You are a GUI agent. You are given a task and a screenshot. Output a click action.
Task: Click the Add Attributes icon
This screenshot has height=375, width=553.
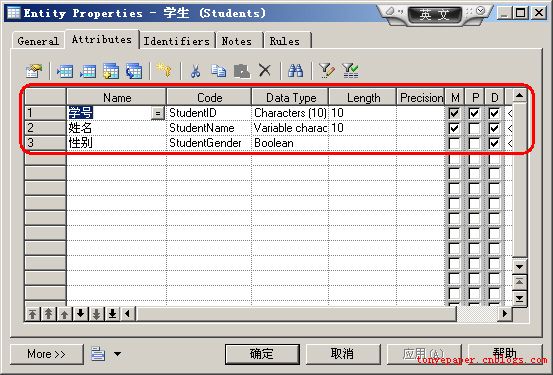(x=111, y=71)
